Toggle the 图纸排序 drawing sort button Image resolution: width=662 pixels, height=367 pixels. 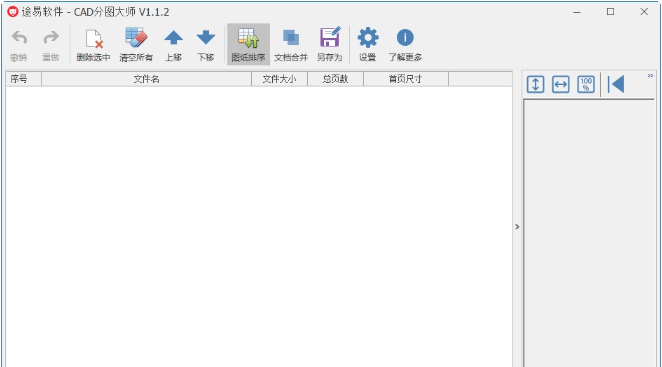pyautogui.click(x=248, y=44)
